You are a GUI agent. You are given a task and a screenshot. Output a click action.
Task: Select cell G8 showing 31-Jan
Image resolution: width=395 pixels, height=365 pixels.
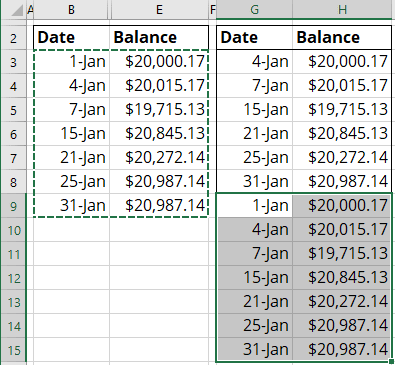coord(255,182)
